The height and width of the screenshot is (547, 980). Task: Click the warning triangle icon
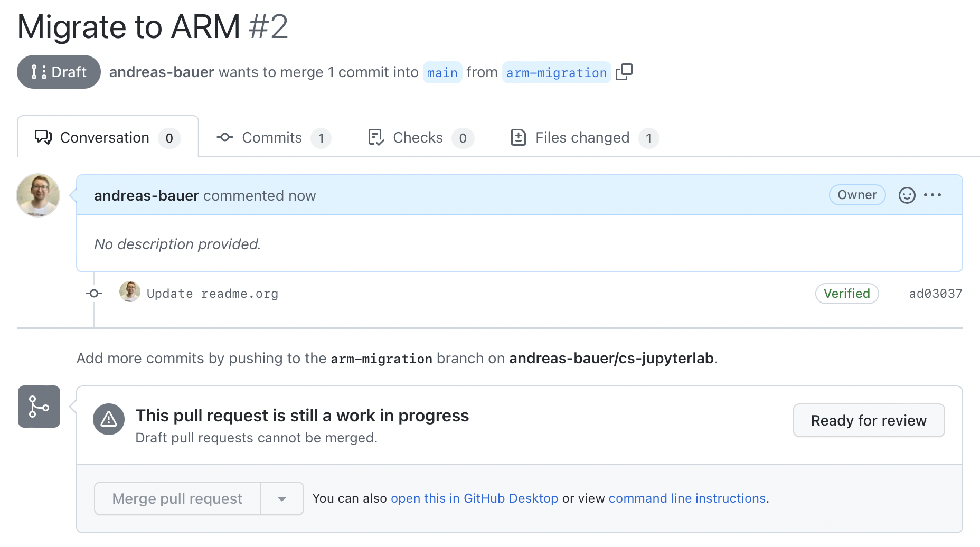(109, 419)
